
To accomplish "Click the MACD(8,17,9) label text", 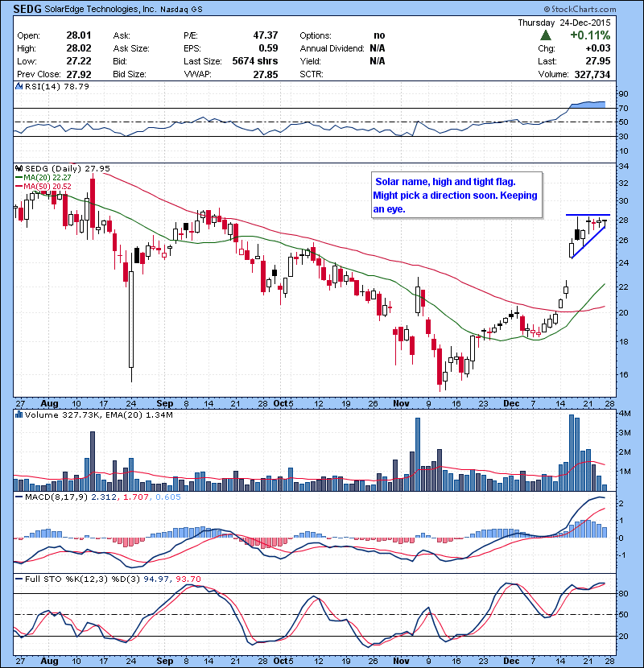I will pyautogui.click(x=56, y=497).
